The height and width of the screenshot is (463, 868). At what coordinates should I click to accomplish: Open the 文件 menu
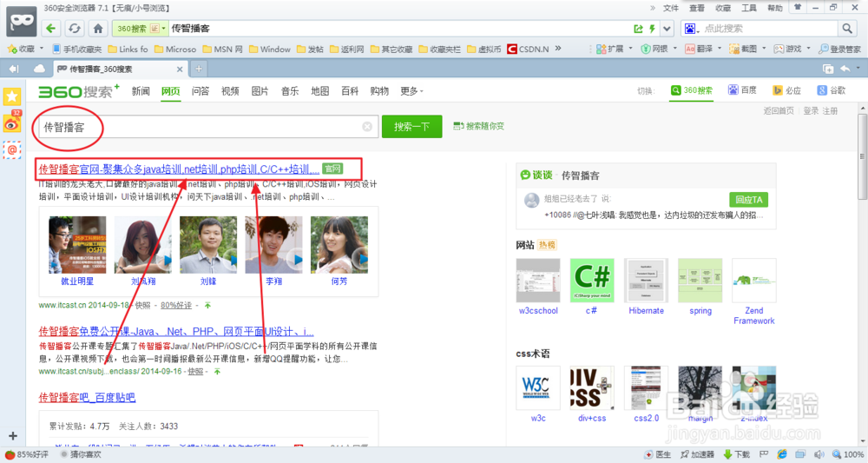[x=670, y=8]
